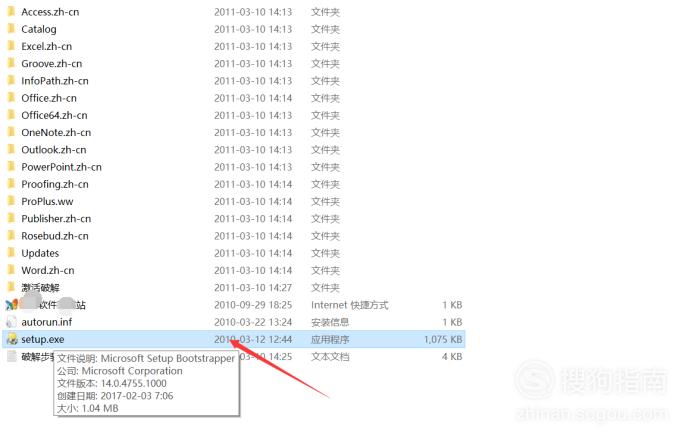Select the folder name Word.zh-cn
692x448 pixels.
tap(48, 270)
